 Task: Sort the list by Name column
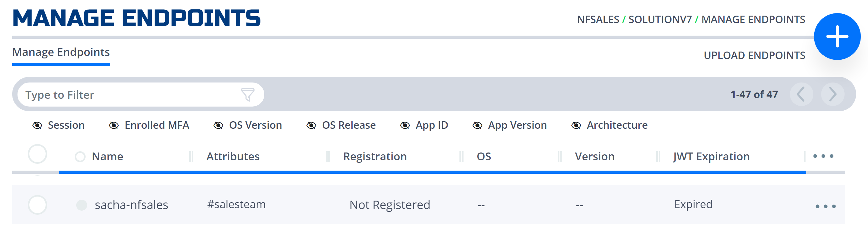[x=107, y=157]
